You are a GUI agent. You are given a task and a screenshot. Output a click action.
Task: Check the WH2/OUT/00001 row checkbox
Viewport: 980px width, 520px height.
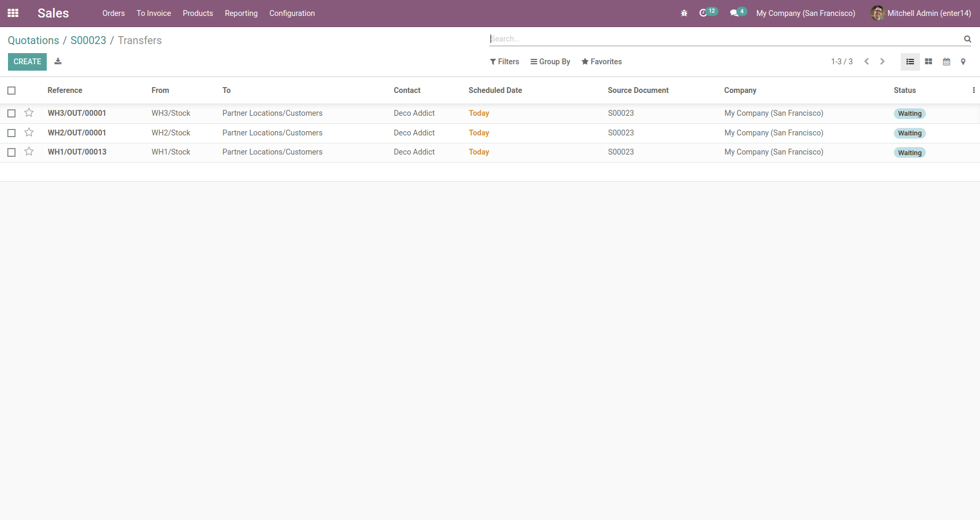tap(12, 133)
